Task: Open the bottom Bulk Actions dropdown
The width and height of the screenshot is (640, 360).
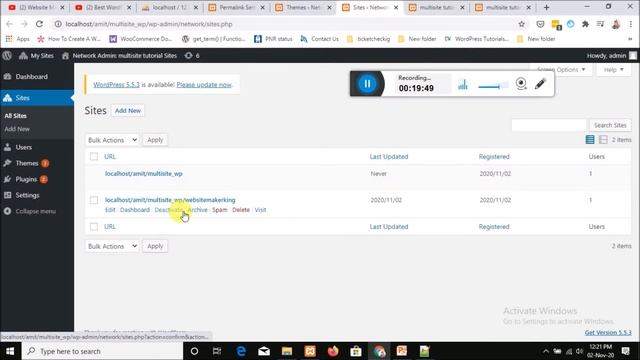Action: tap(112, 247)
